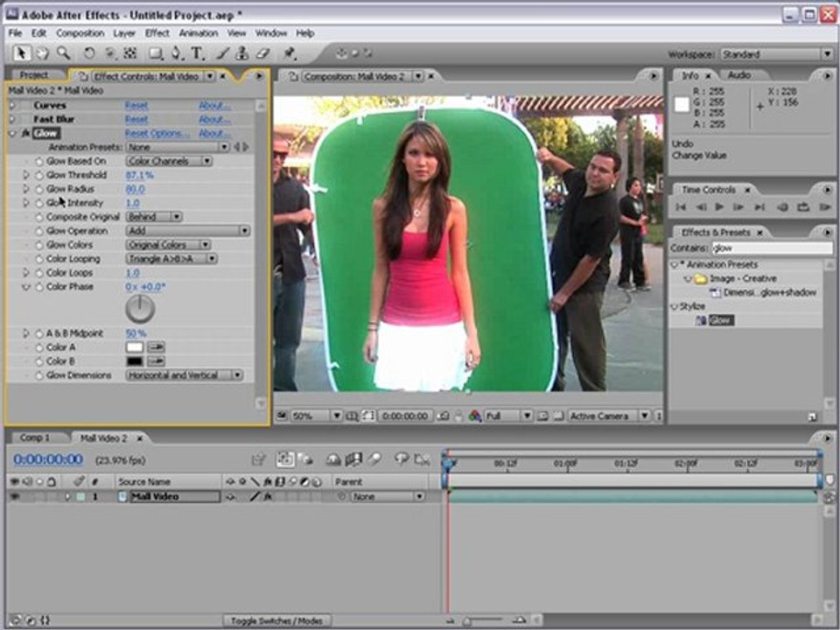Image resolution: width=840 pixels, height=630 pixels.
Task: Select the Brush tool
Action: pos(223,53)
